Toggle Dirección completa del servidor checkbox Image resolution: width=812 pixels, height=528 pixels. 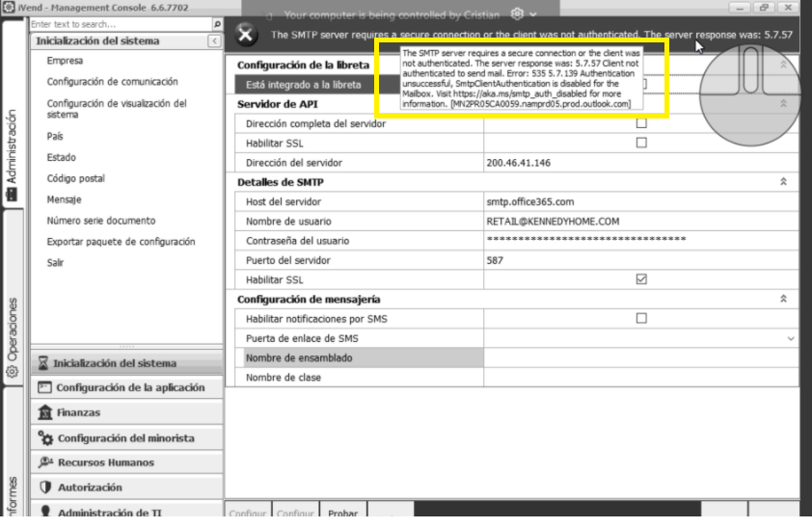pos(641,123)
